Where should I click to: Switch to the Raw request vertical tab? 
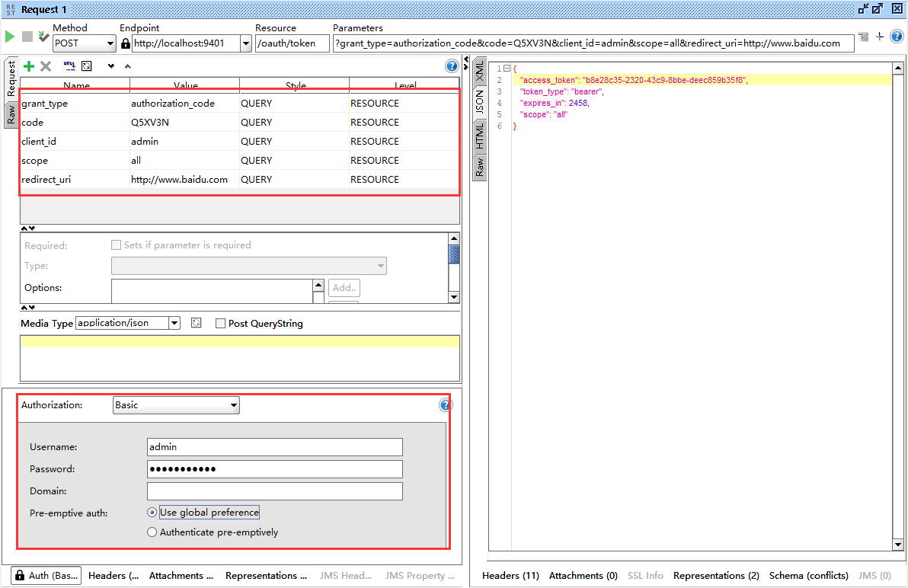click(11, 114)
